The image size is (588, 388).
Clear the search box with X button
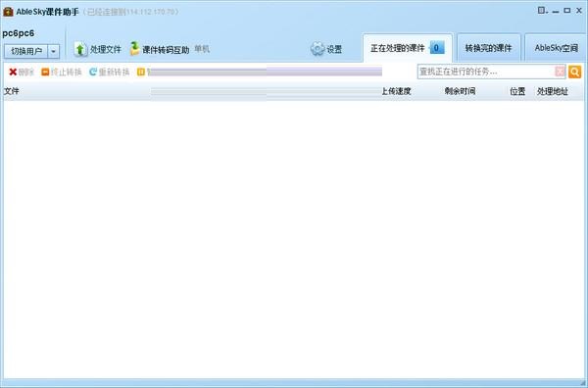[x=560, y=72]
